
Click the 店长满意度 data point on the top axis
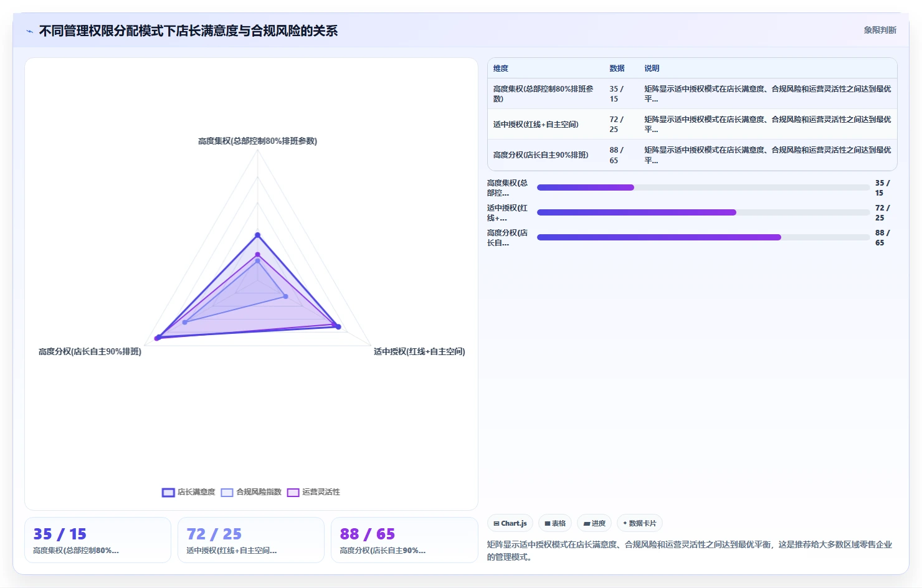pos(257,235)
